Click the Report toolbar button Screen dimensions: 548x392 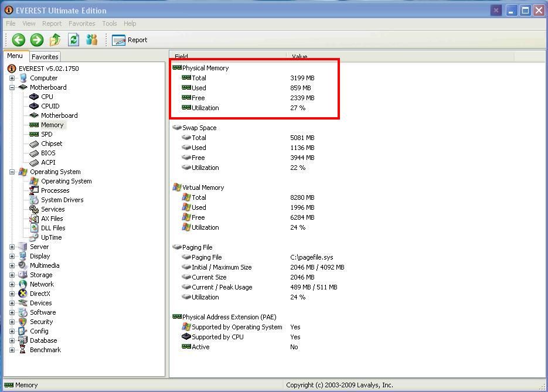[x=130, y=40]
